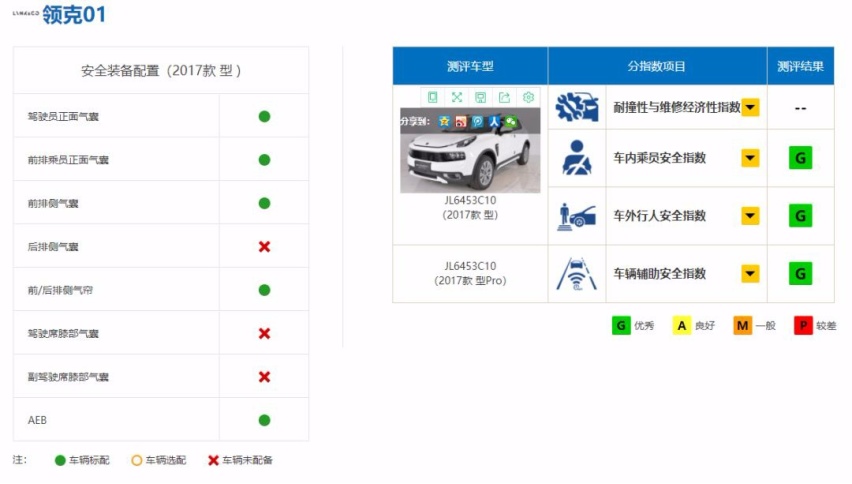Viewport: 852px width, 484px height.
Task: Click the white Lynk 01 car thumbnail
Action: [470, 150]
